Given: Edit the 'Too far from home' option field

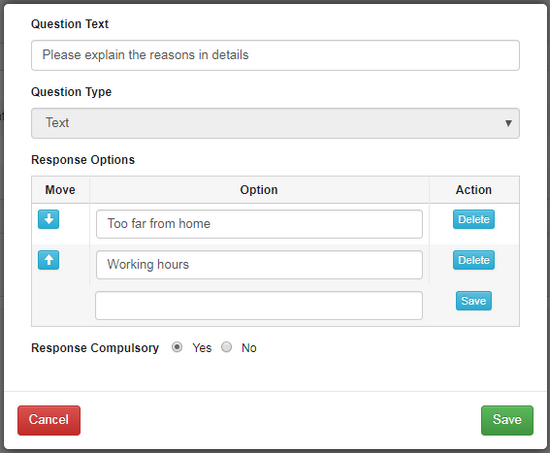Looking at the screenshot, I should click(259, 224).
